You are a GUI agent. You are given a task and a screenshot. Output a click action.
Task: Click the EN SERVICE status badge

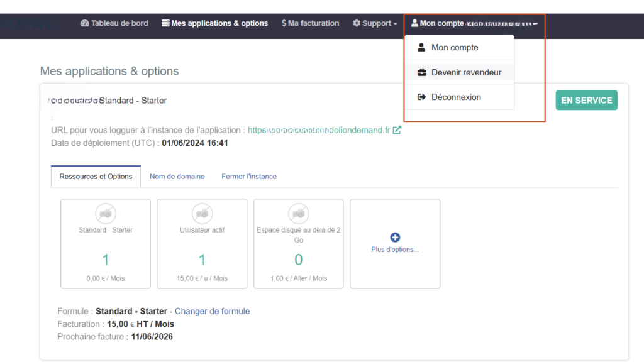point(587,101)
